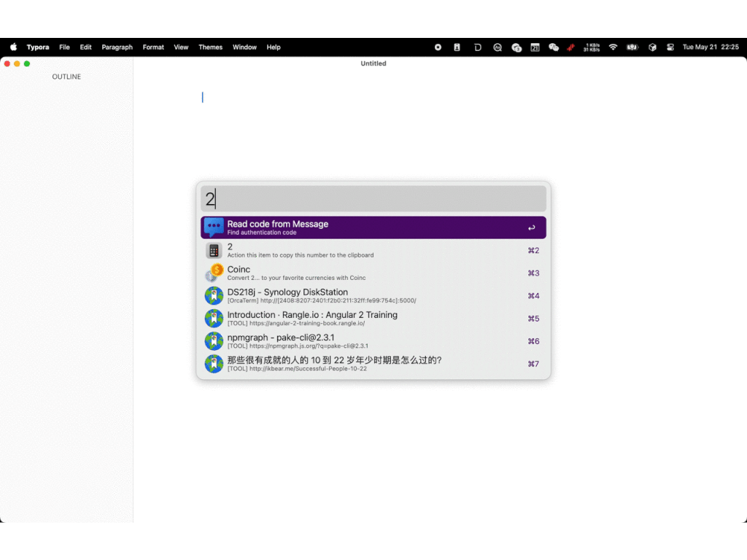Open the Format menu
The width and height of the screenshot is (747, 560).
coord(153,47)
